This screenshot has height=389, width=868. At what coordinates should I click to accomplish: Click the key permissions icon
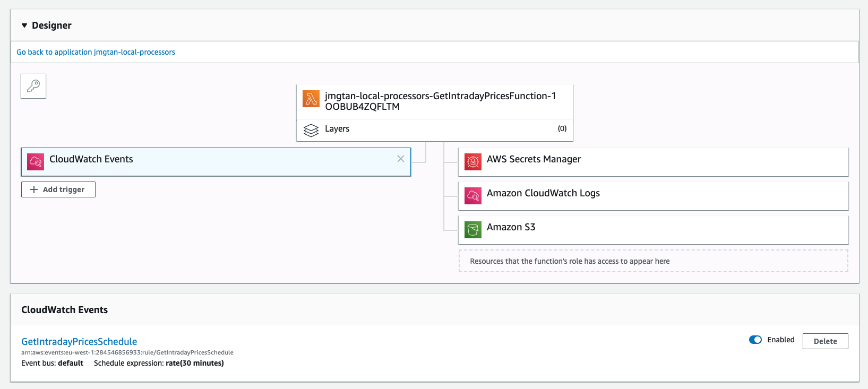click(33, 86)
